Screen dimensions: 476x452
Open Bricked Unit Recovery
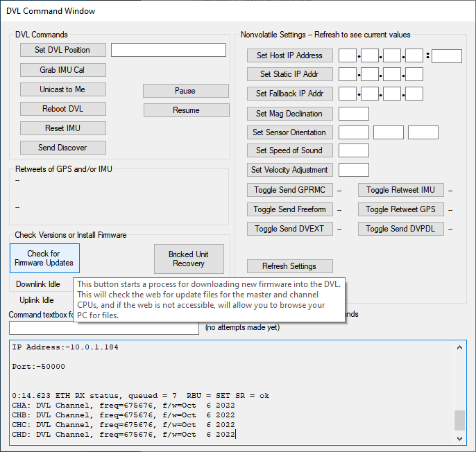(188, 259)
